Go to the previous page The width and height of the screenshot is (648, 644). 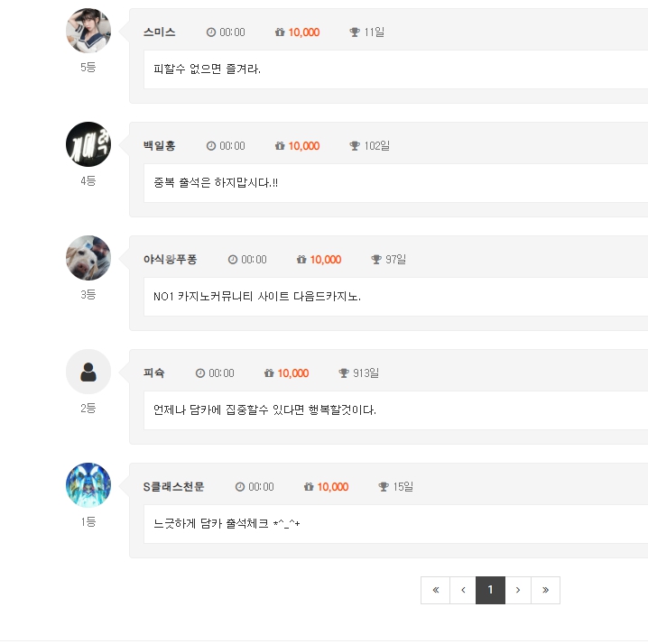tap(463, 590)
